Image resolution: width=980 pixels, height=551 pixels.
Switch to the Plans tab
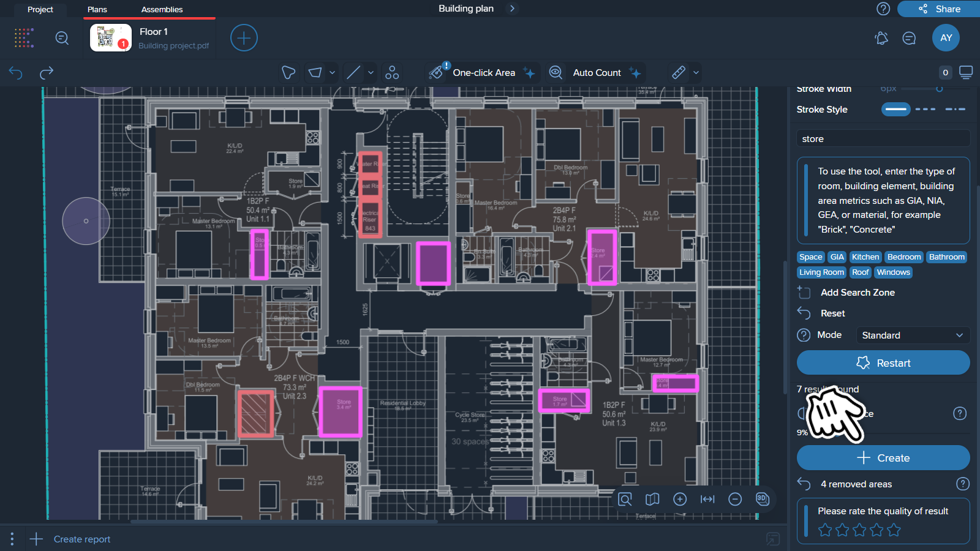click(x=97, y=9)
